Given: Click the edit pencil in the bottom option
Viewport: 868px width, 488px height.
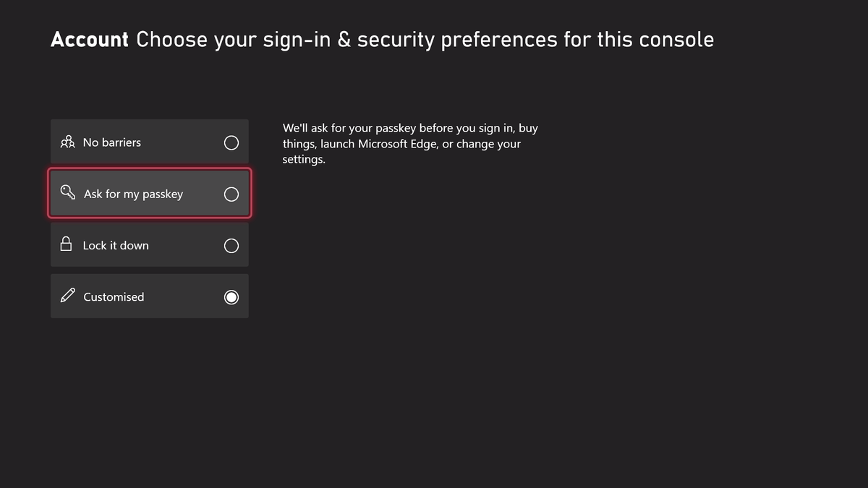Looking at the screenshot, I should [67, 296].
